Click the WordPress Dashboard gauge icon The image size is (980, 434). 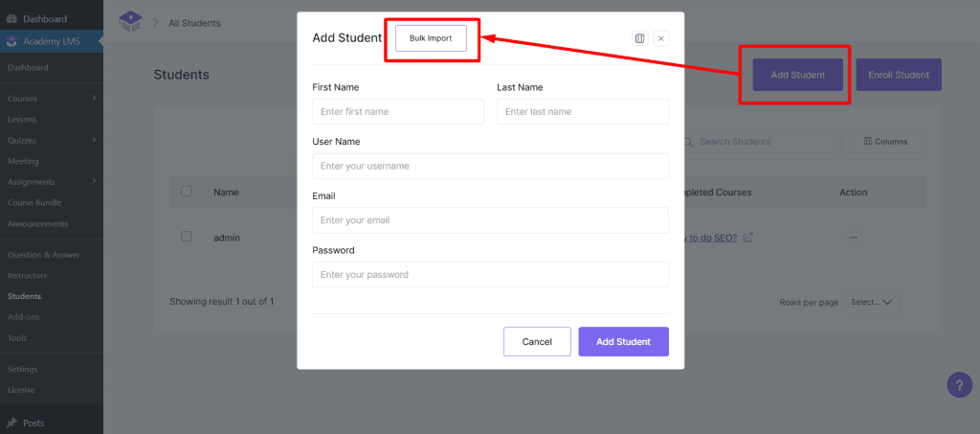[11, 18]
